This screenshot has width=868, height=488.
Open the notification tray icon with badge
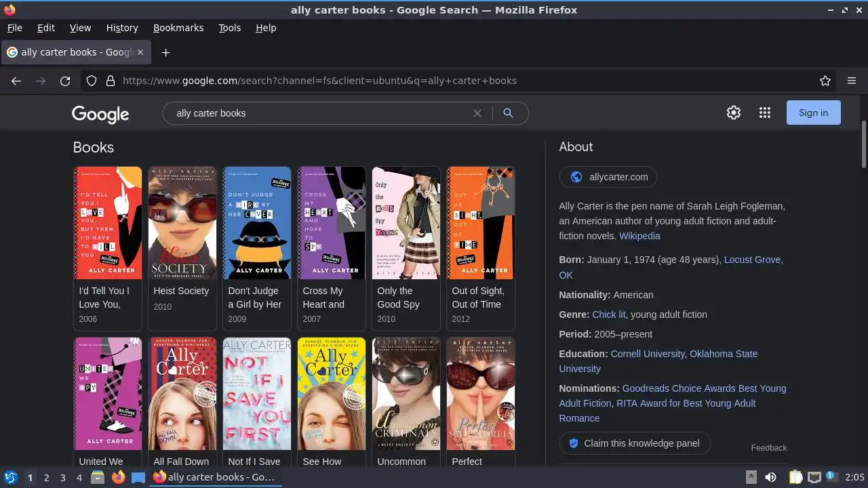coord(831,477)
